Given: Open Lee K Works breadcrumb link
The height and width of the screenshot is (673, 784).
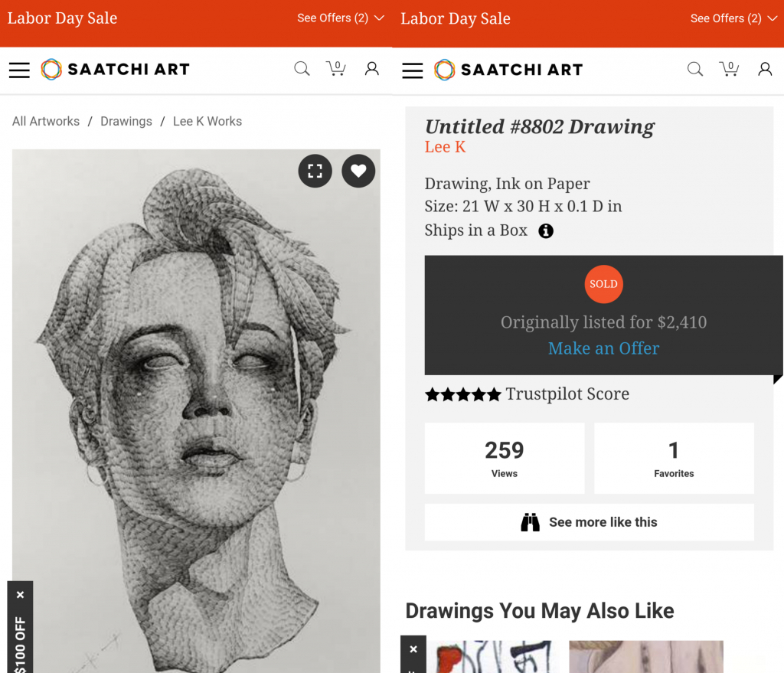Looking at the screenshot, I should [x=207, y=121].
